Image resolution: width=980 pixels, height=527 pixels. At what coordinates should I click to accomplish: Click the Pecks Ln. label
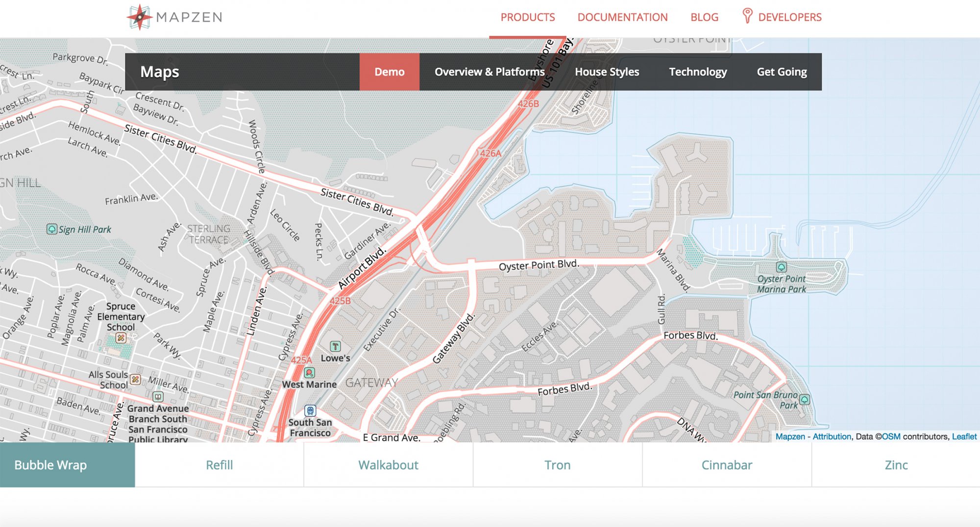click(x=318, y=241)
